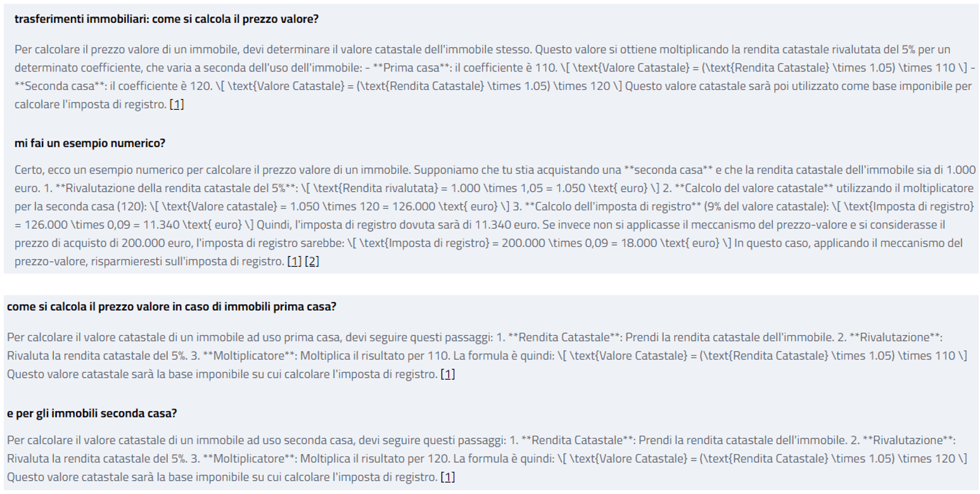Click the question "e per gli immobili seconda casa?"
The image size is (980, 494).
(92, 414)
